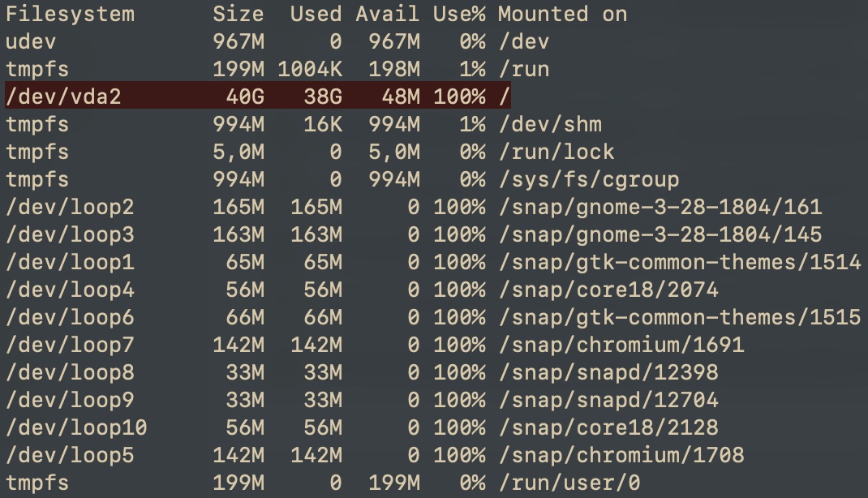Click the udev filesystem name
868x498 pixels.
click(31, 41)
